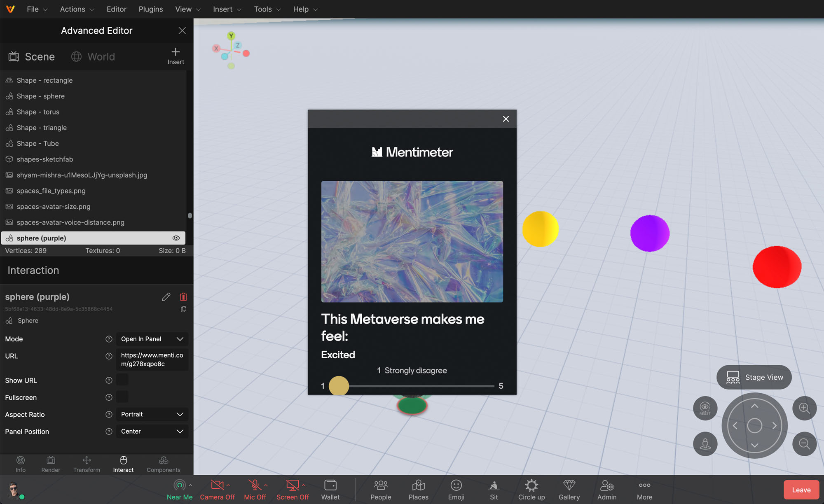
Task: Toggle Camera Off button
Action: (217, 490)
